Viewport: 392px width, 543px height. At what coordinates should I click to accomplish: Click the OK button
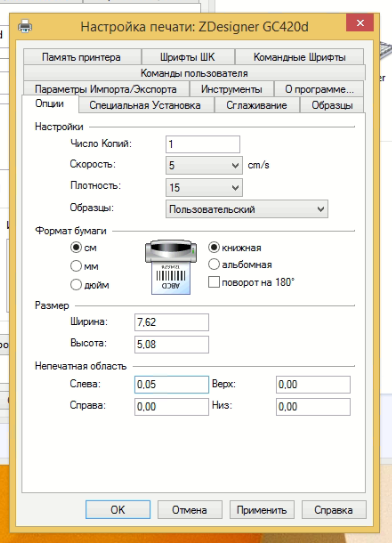point(118,509)
